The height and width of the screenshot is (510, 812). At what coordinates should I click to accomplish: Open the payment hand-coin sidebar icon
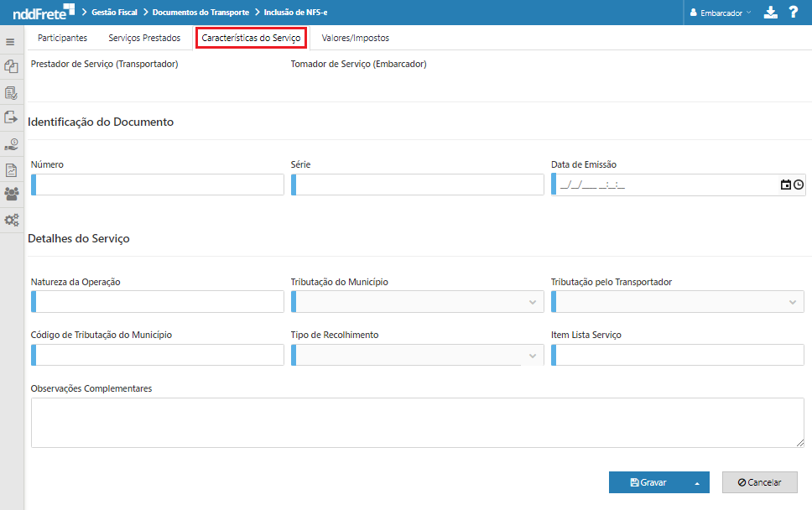click(x=11, y=143)
